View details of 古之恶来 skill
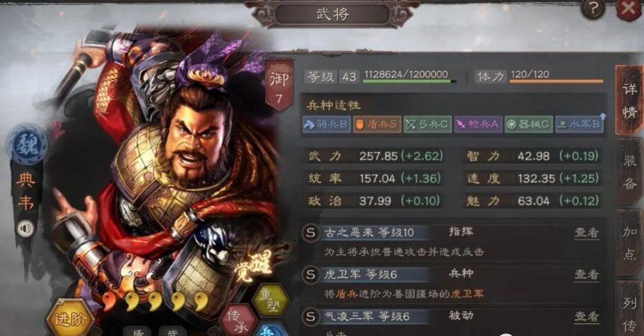 click(x=586, y=233)
